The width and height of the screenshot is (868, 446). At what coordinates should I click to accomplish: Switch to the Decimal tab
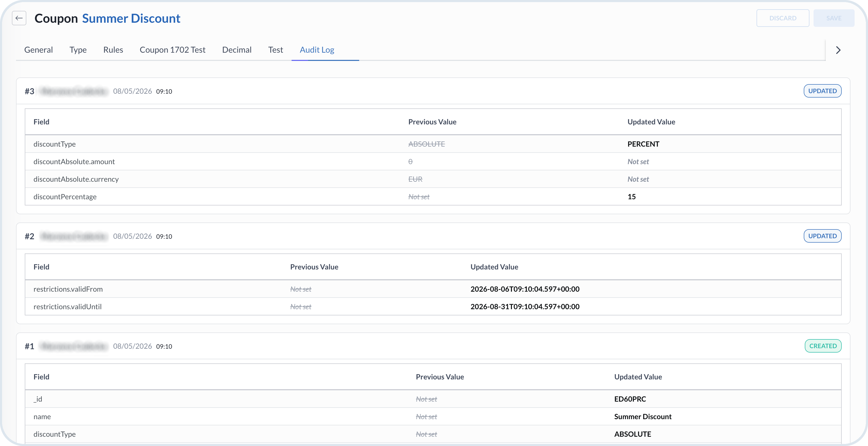[237, 50]
